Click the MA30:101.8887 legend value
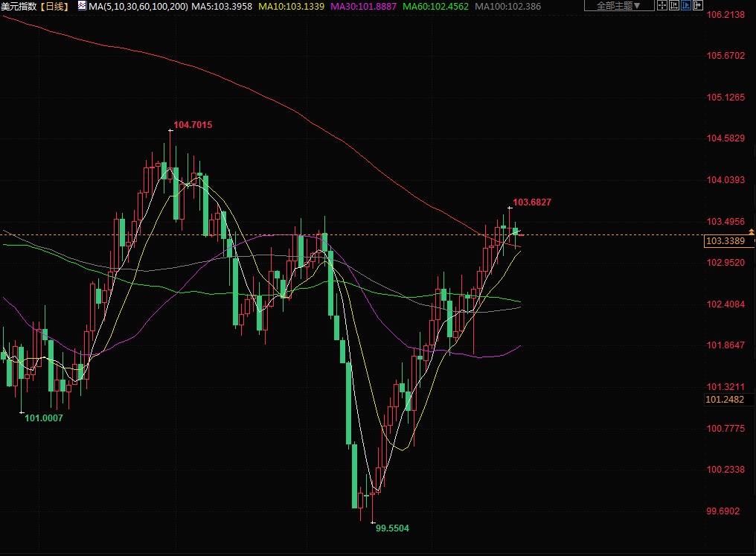Image resolution: width=756 pixels, height=556 pixels. coord(364,6)
